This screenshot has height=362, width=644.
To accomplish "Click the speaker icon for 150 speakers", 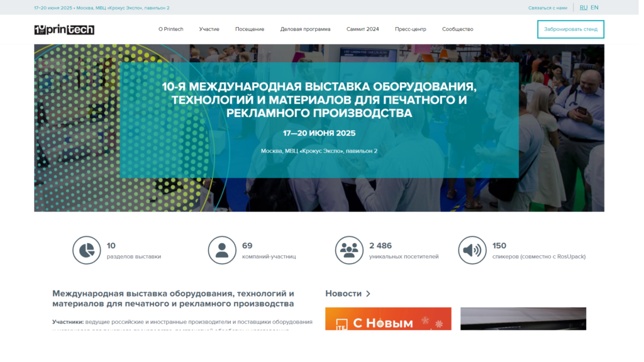I will coord(472,250).
